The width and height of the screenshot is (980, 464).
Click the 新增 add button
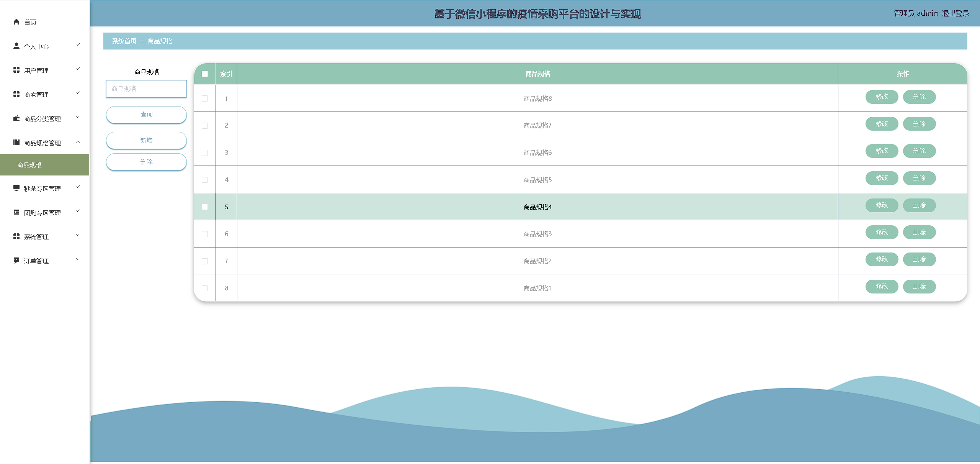point(146,140)
